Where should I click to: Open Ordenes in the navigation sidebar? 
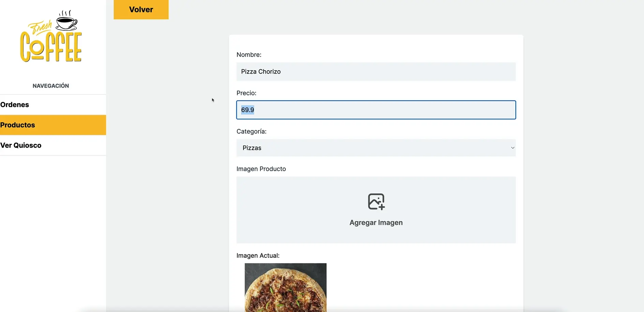[x=15, y=105]
